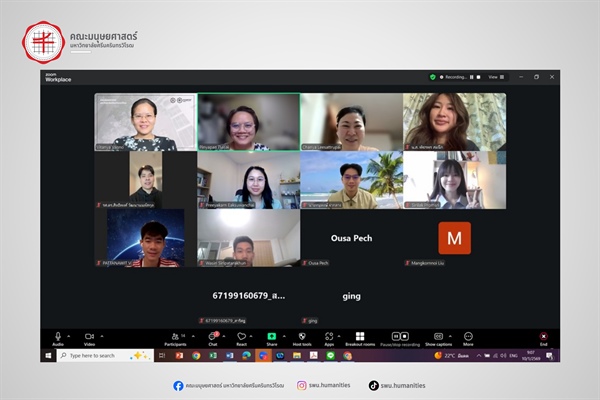Open the Windows Start menu
Screen dimensions: 600x400
(x=47, y=355)
